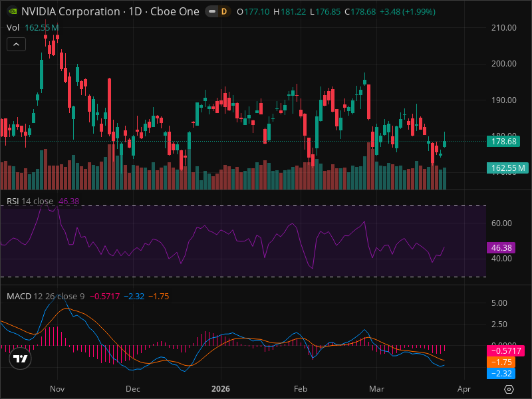Image resolution: width=532 pixels, height=399 pixels.
Task: Click the 2026 year marker on time axis
Action: coord(221,389)
